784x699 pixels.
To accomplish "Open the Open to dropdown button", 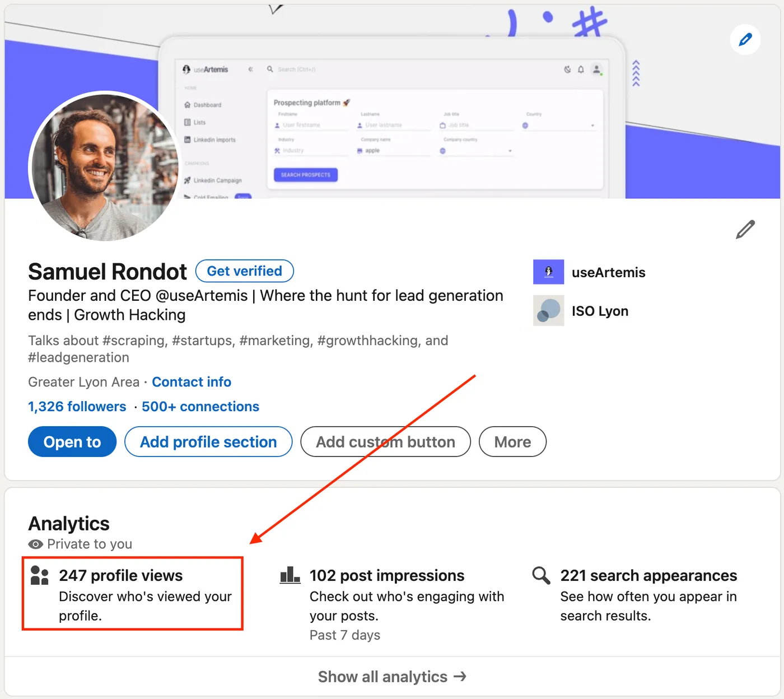I will click(72, 442).
